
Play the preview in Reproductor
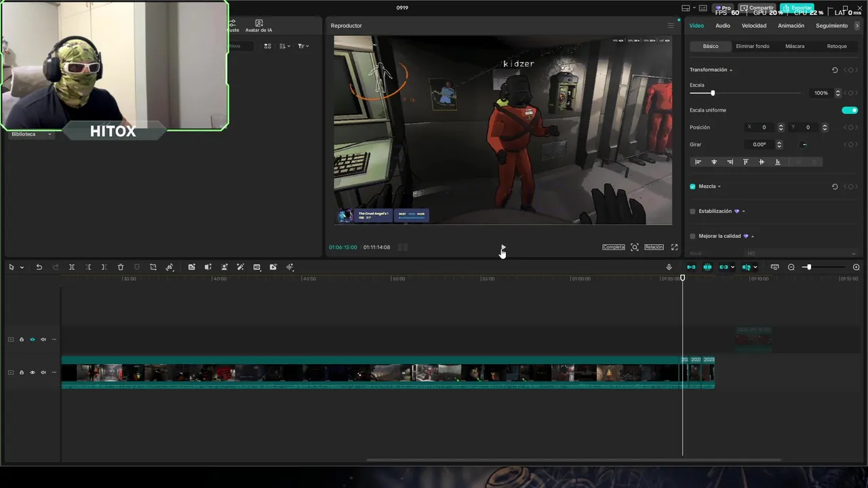coord(503,247)
